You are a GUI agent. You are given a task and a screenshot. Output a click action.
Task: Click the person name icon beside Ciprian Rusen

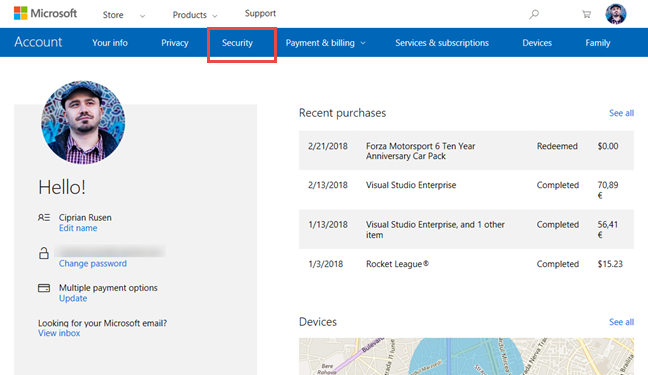(44, 217)
